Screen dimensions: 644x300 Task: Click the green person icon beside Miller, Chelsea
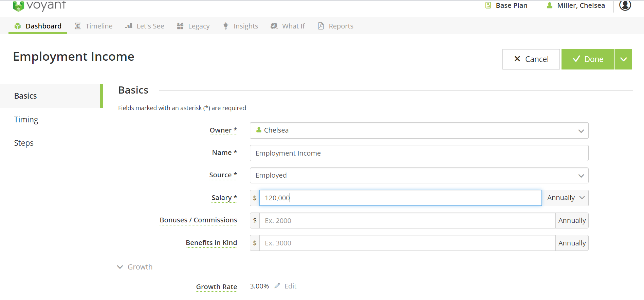[550, 5]
